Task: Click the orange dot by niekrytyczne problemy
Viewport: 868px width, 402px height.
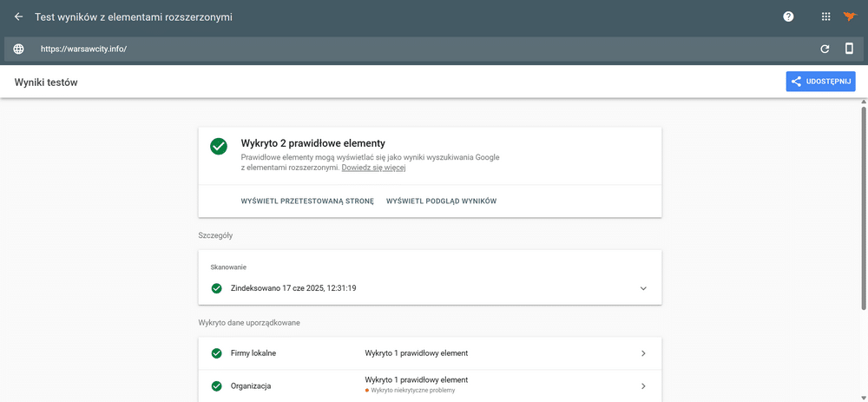Action: coord(367,391)
